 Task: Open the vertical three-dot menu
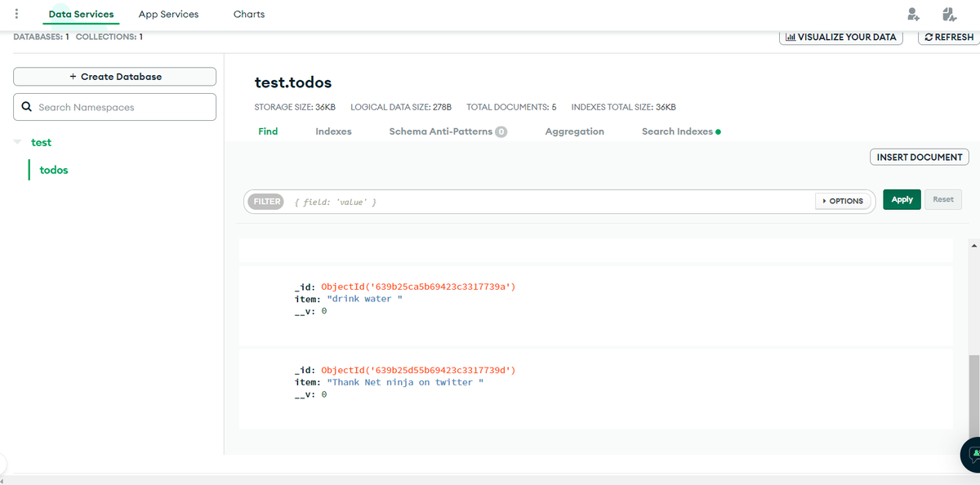tap(16, 14)
